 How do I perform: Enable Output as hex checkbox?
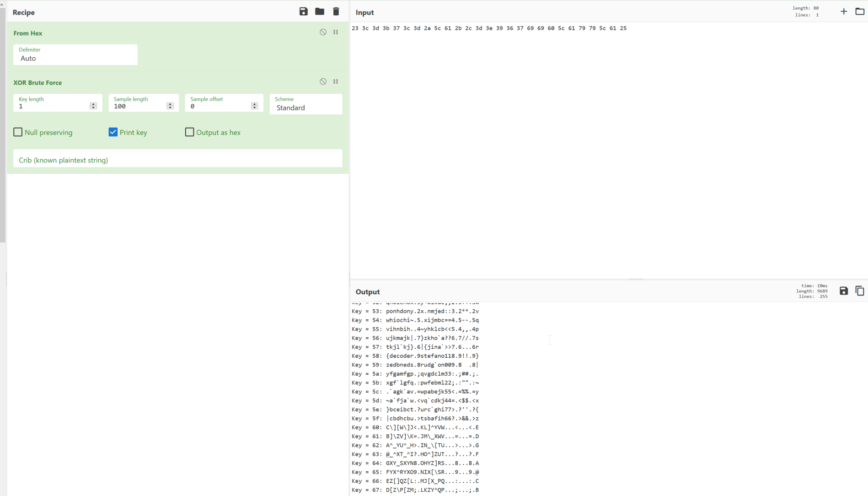pos(189,132)
